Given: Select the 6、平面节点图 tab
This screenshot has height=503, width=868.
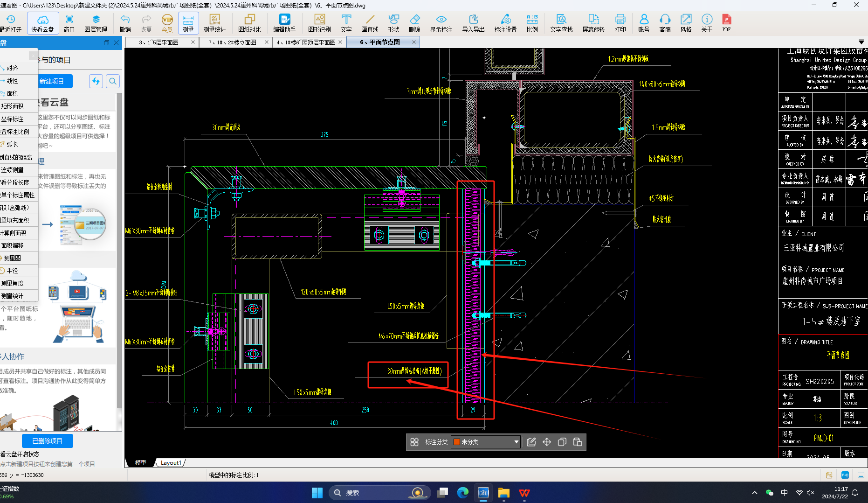Looking at the screenshot, I should 380,42.
